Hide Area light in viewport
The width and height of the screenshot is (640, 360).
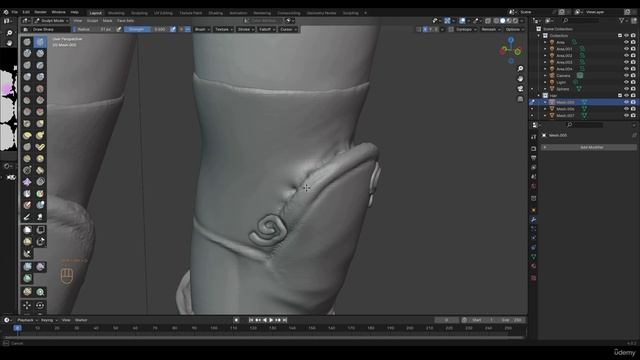626,42
